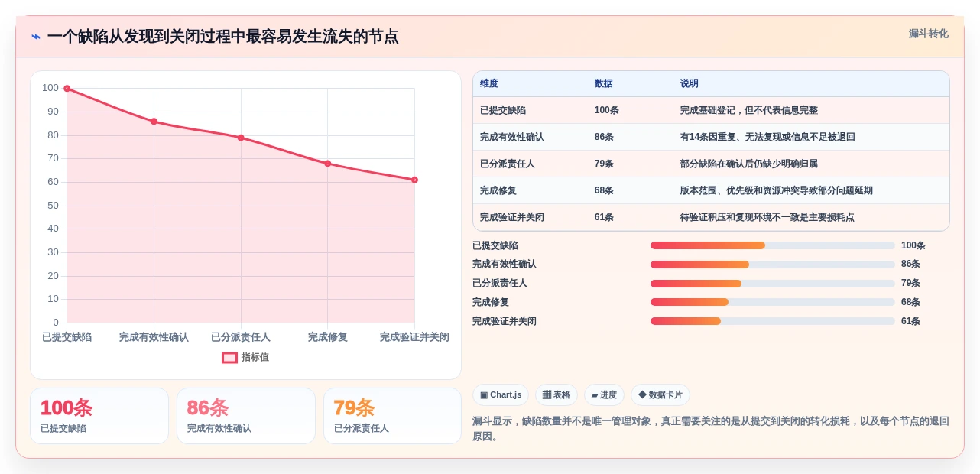Click table cell 完成有效性确认 in the table
This screenshot has height=474, width=980.
(x=512, y=137)
